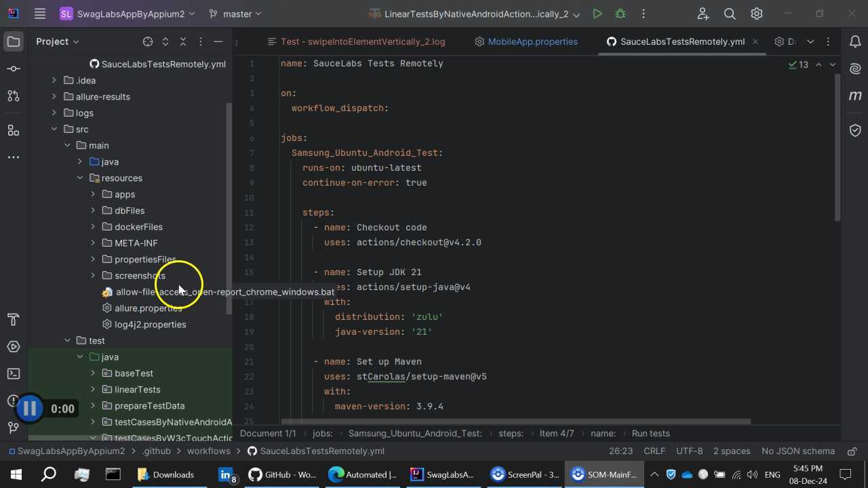This screenshot has height=488, width=868.
Task: Select opened file in Project tree
Action: (148, 41)
